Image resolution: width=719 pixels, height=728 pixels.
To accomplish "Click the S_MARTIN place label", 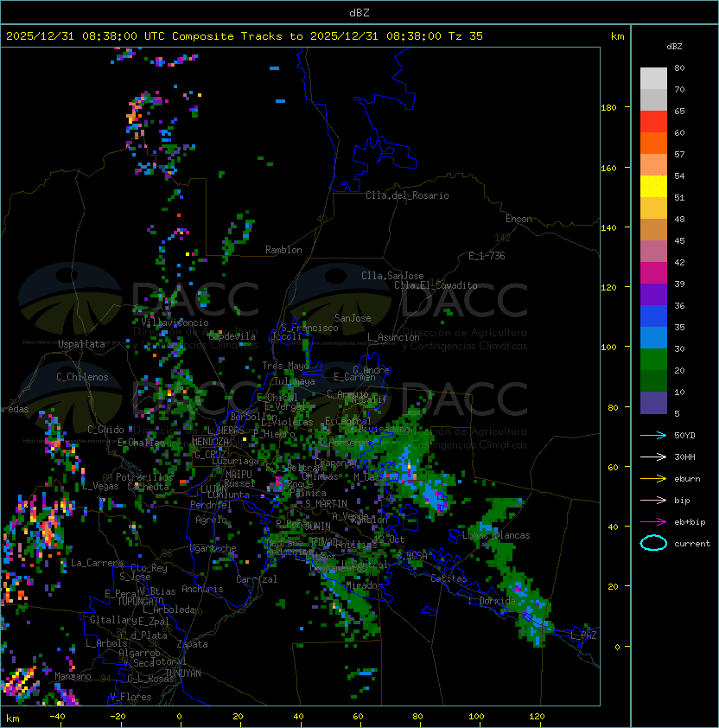I will pyautogui.click(x=326, y=503).
